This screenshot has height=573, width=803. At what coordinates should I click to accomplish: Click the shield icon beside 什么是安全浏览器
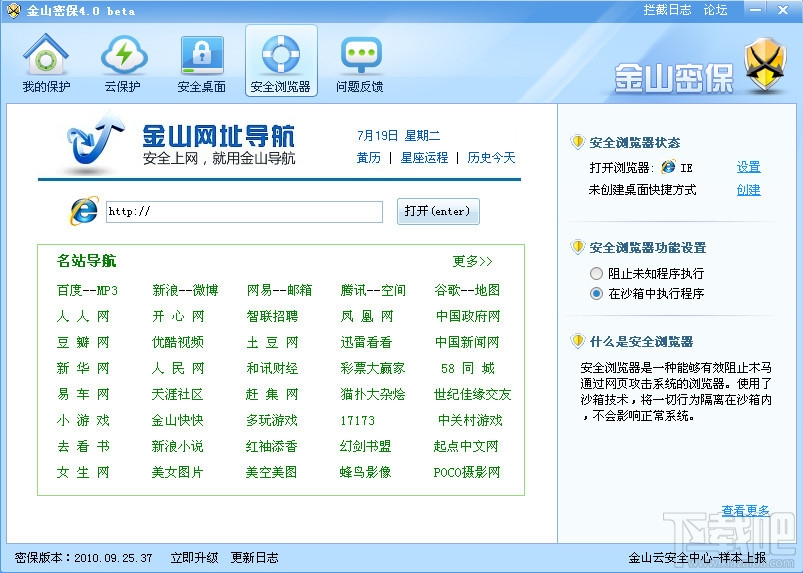578,341
